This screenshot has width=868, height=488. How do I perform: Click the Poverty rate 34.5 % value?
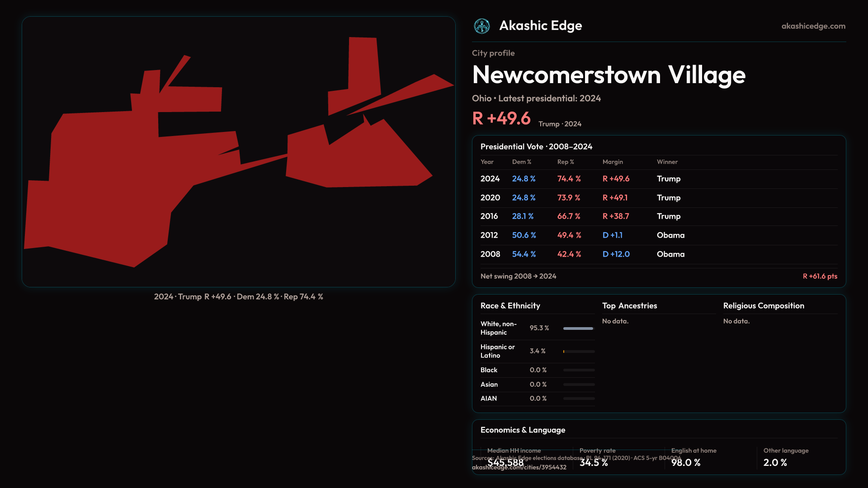(593, 463)
